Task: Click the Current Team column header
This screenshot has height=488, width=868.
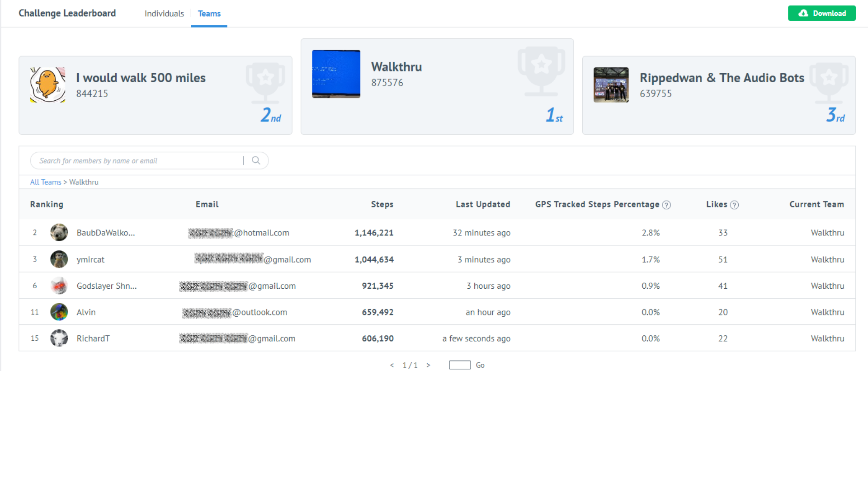Action: pyautogui.click(x=816, y=204)
